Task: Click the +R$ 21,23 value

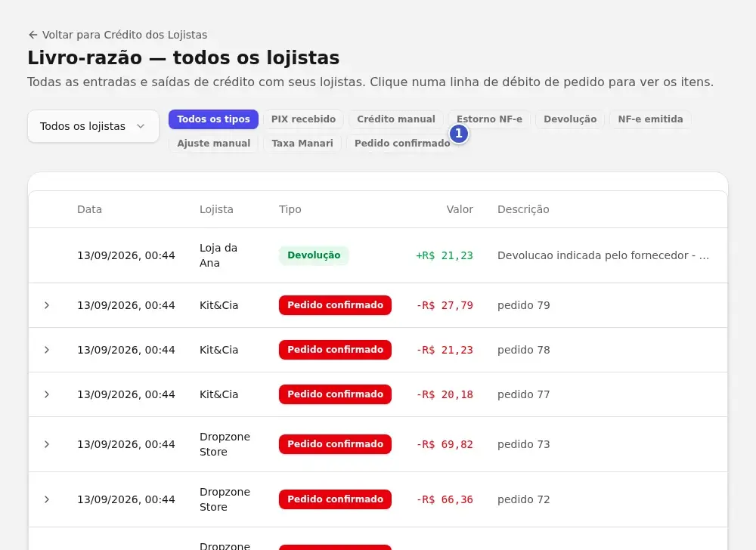Action: (x=445, y=256)
